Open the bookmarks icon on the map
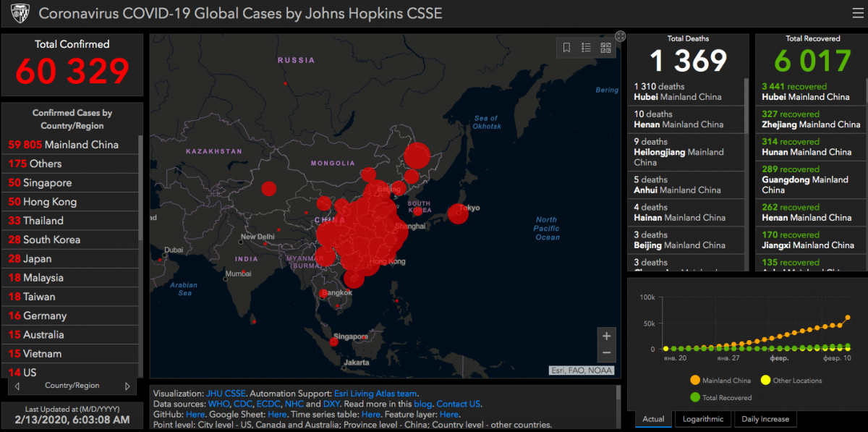 (x=566, y=48)
